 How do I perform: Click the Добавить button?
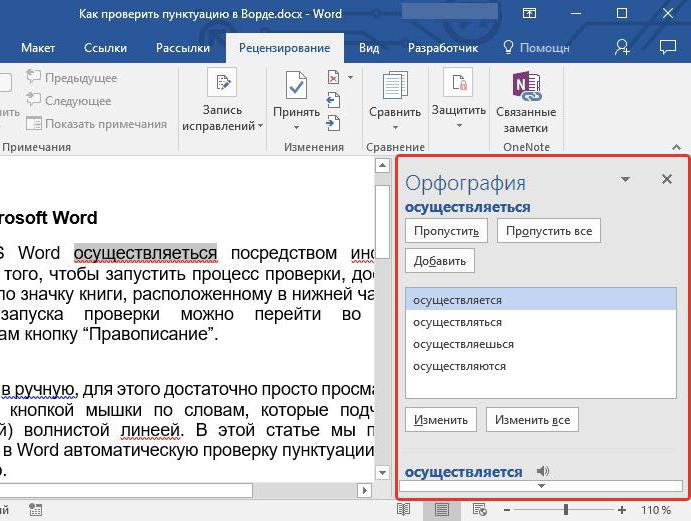pyautogui.click(x=440, y=260)
